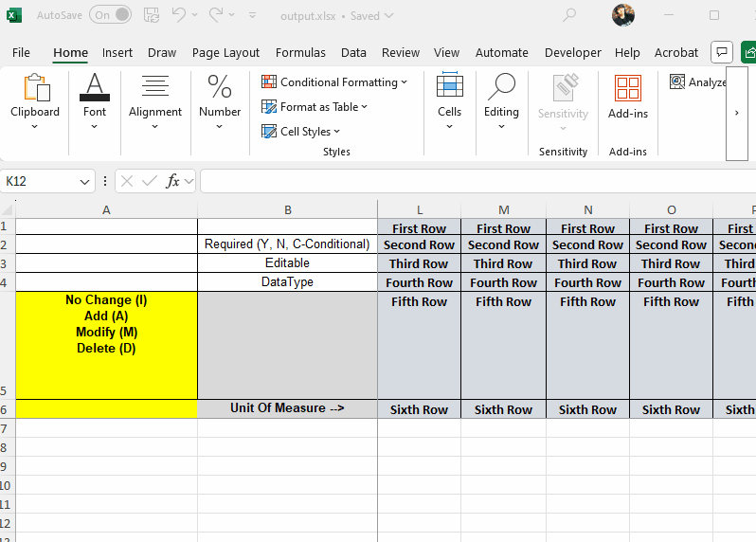Open Format as Table gallery
The width and height of the screenshot is (756, 542).
315,106
